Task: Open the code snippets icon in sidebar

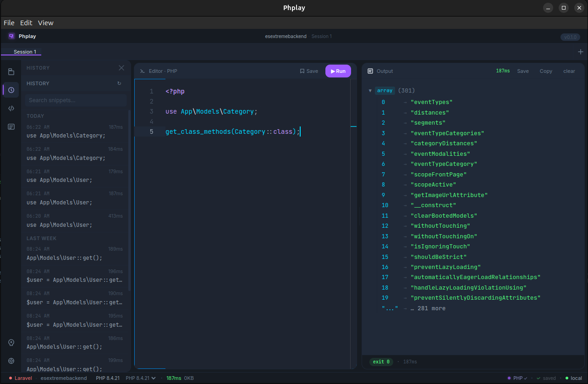Action: click(x=11, y=108)
